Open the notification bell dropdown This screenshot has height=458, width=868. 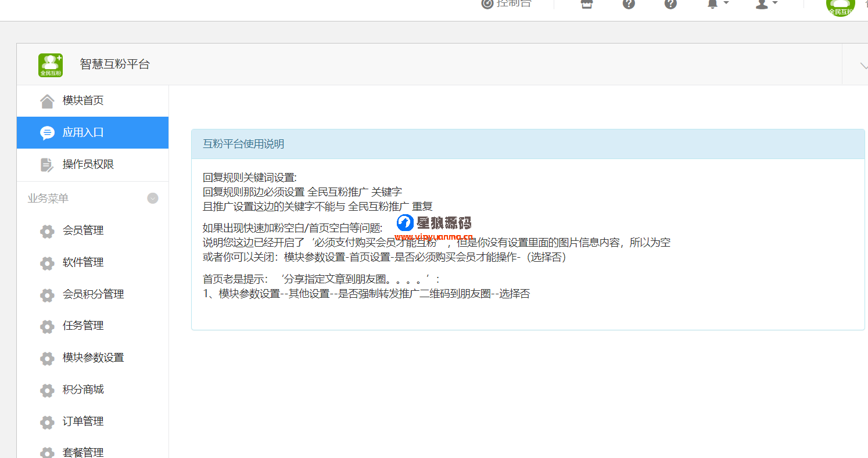pos(718,3)
